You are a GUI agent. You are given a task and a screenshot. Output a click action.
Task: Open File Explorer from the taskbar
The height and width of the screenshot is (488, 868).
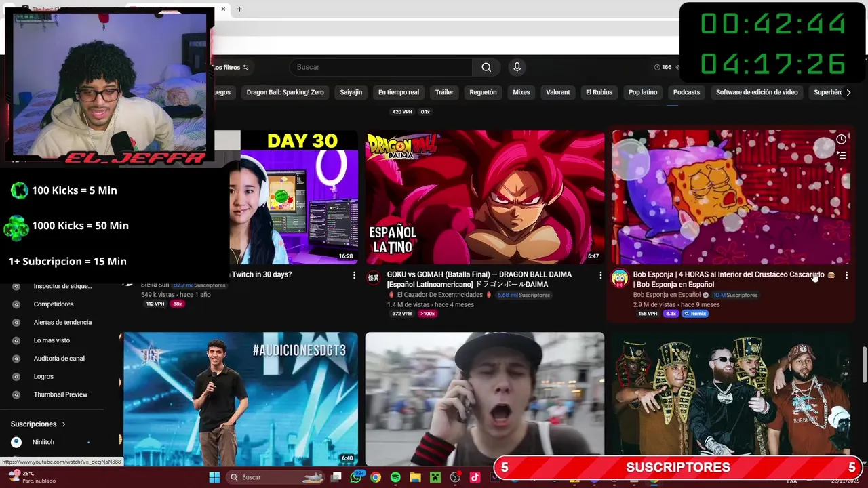coord(415,477)
